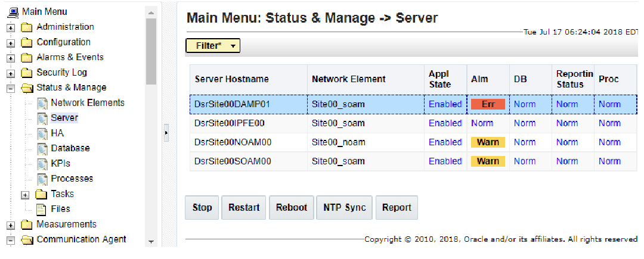Select the DsrSite00NOAM00 server row
Viewport: 644px width, 259px height.
[x=414, y=142]
